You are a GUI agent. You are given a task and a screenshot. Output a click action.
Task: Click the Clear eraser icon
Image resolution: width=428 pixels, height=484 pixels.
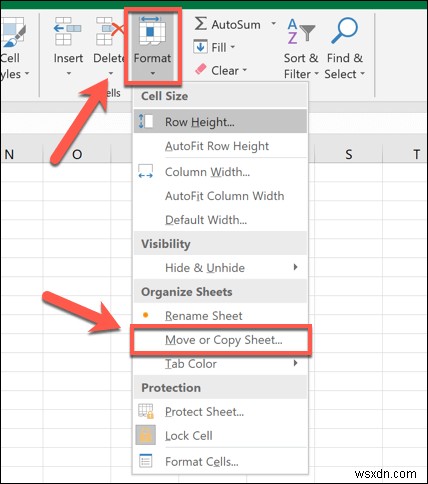(x=200, y=70)
